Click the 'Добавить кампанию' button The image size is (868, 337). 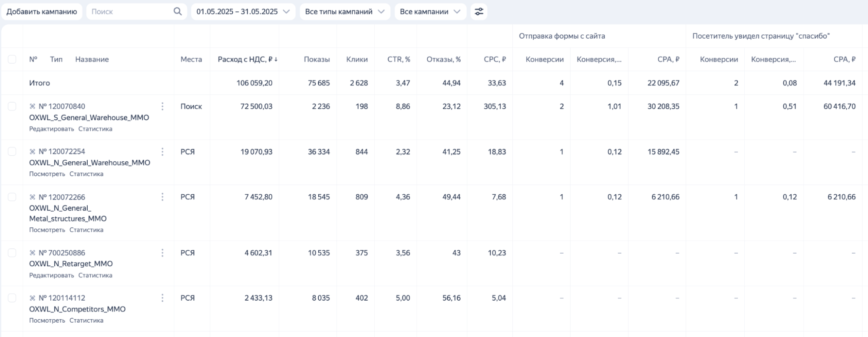42,12
